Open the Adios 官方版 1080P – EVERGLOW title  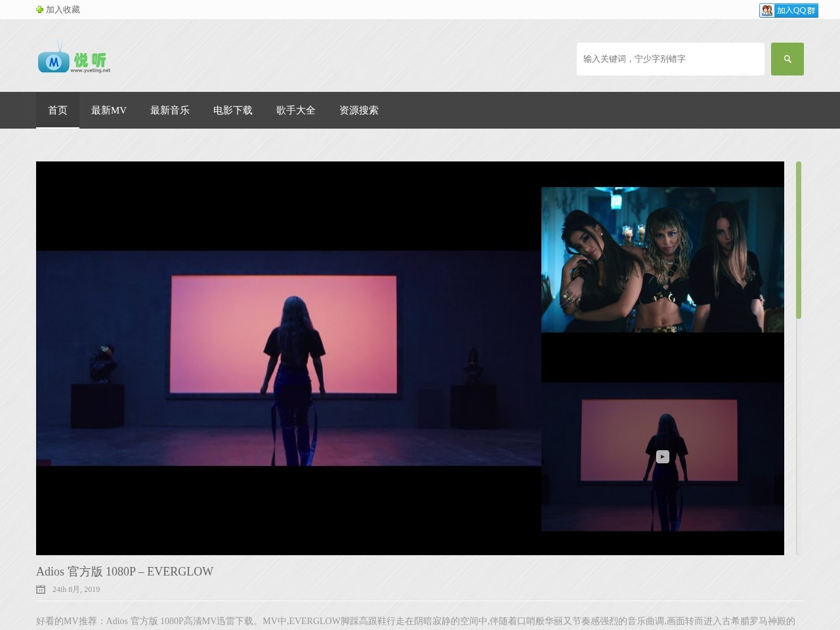125,572
